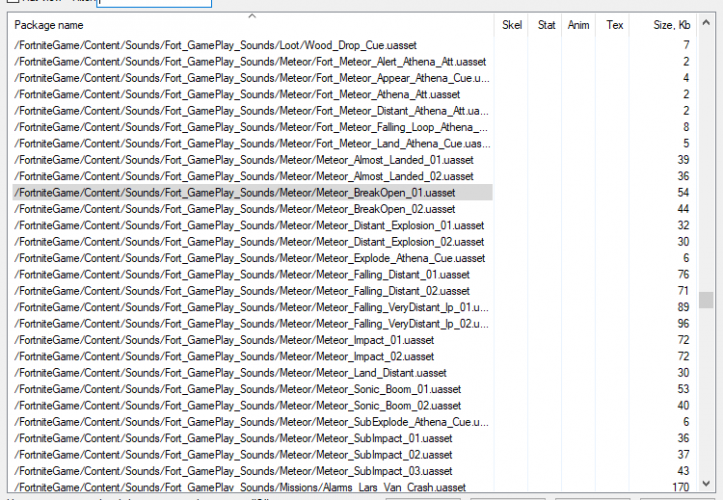
Task: Click the Stat column header
Action: tap(546, 24)
